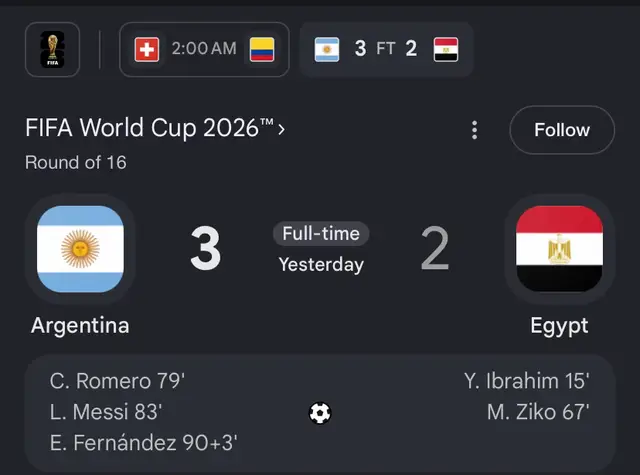
Task: Click the Switzerland flag icon
Action: coord(147,49)
